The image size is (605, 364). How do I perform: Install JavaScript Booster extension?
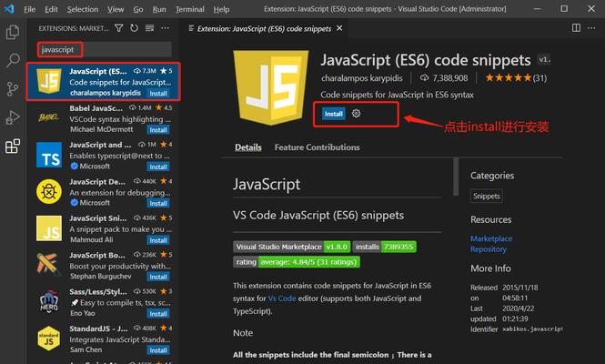click(158, 277)
